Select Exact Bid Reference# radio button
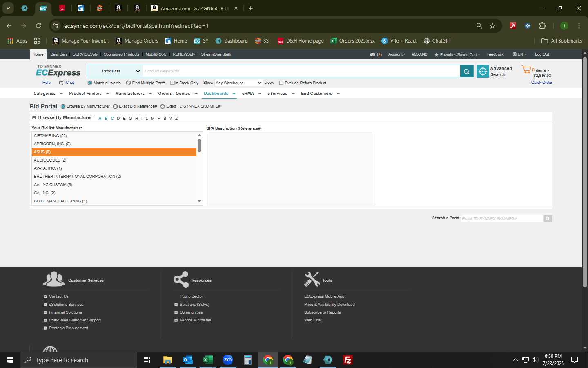The width and height of the screenshot is (588, 368). [115, 106]
